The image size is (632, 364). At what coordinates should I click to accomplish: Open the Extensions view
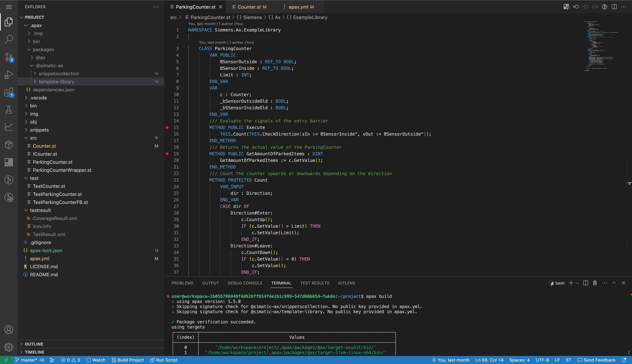(9, 92)
